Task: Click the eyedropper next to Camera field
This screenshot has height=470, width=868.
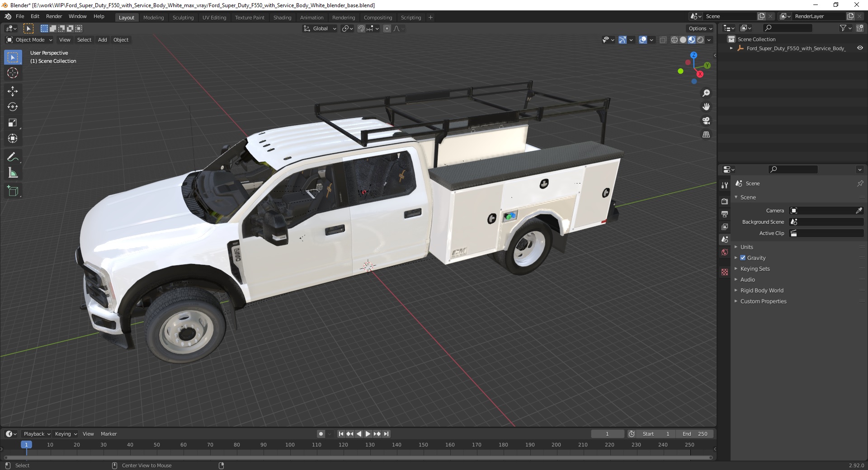Action: coord(859,211)
